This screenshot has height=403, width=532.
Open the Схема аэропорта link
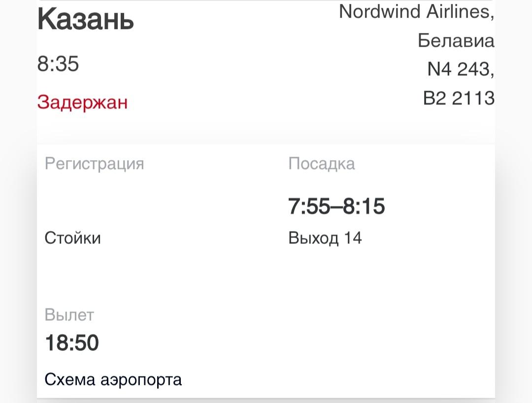click(x=113, y=380)
